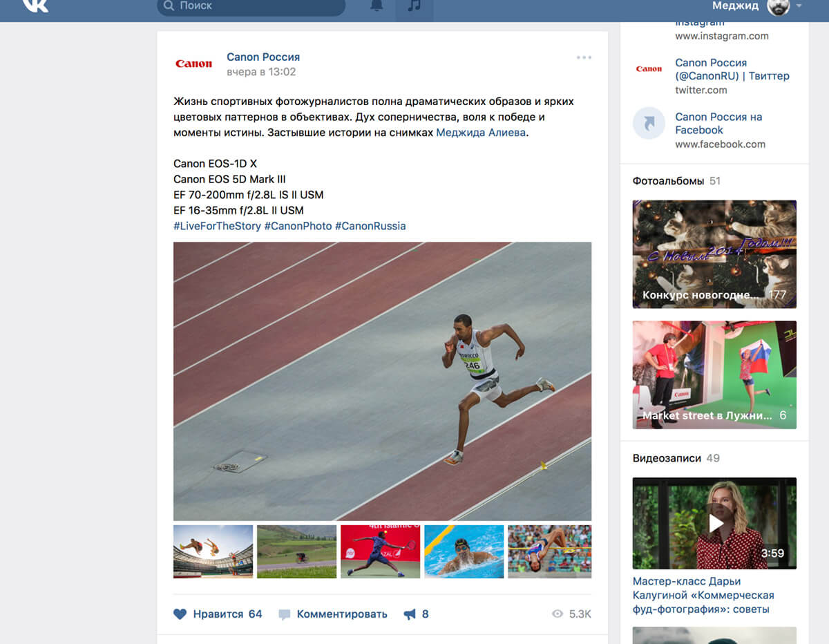Like the post with the heart icon

point(180,614)
